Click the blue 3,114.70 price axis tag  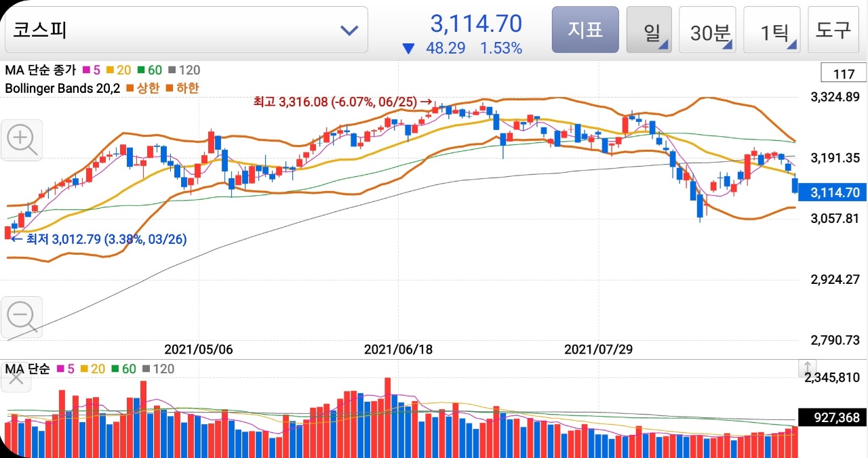pyautogui.click(x=833, y=192)
